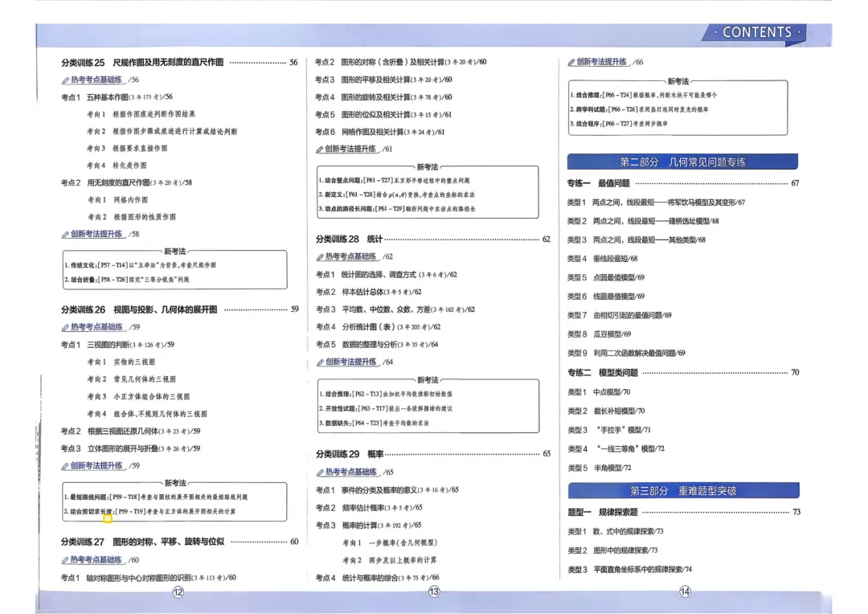This screenshot has height=614, width=868.
Task: Select the 第二部分 几何常见问题专练 header
Action: tap(682, 161)
